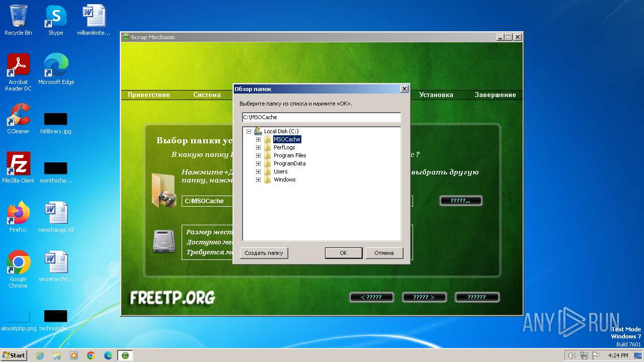Click the folder path field in the dialog
644x362 pixels.
tap(321, 117)
